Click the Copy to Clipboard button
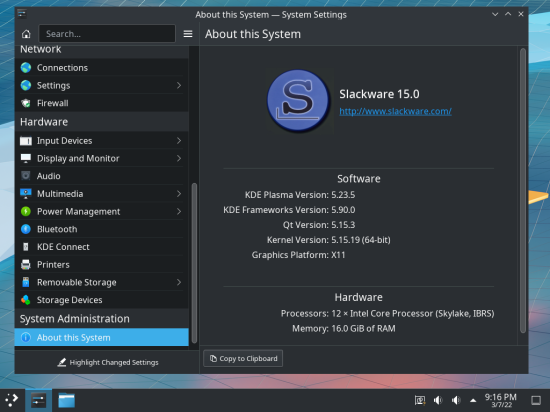The height and width of the screenshot is (412, 550). [x=243, y=358]
